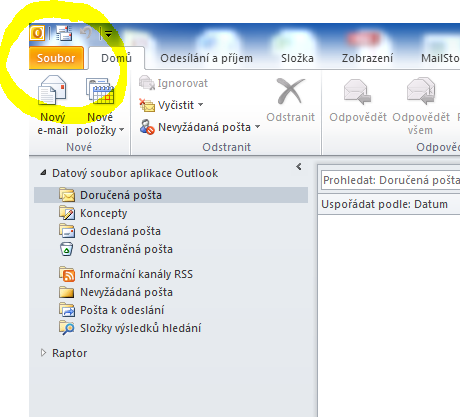Click the large Odstranit X button

coord(291,100)
